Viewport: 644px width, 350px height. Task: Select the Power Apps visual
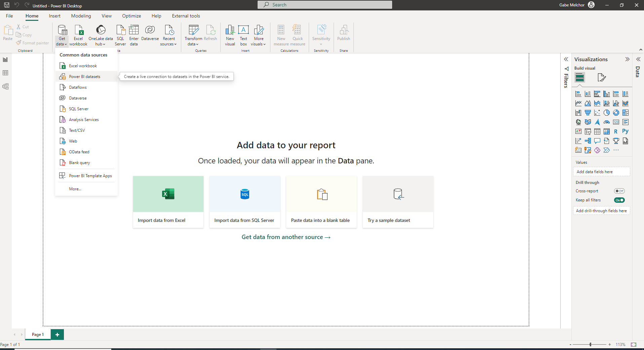tap(597, 150)
